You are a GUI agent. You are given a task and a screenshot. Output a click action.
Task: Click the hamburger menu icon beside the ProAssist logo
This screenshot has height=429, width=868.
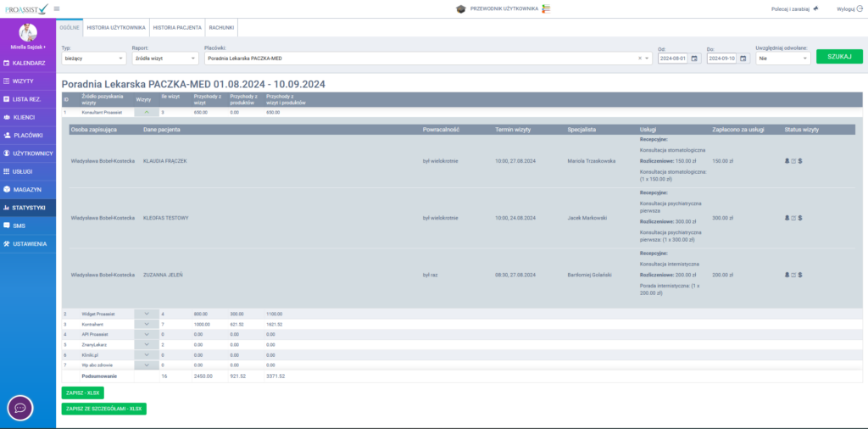pos(57,8)
